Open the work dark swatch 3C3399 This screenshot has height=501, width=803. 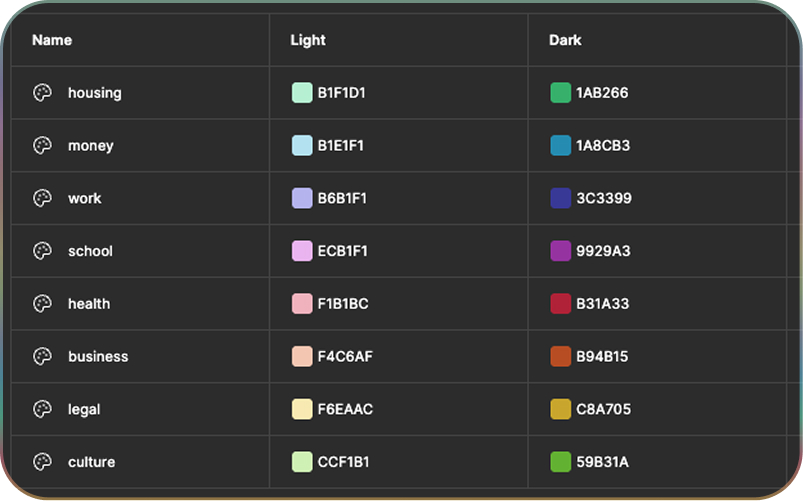click(x=561, y=198)
